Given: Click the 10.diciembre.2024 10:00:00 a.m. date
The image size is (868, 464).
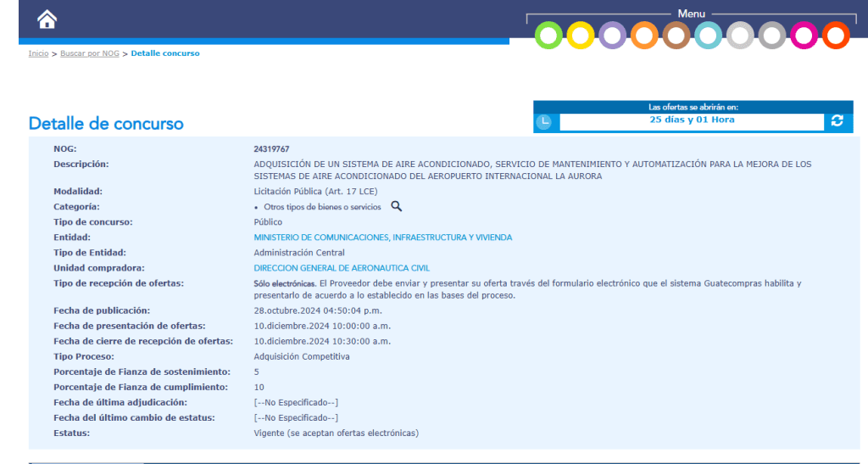Looking at the screenshot, I should point(322,326).
